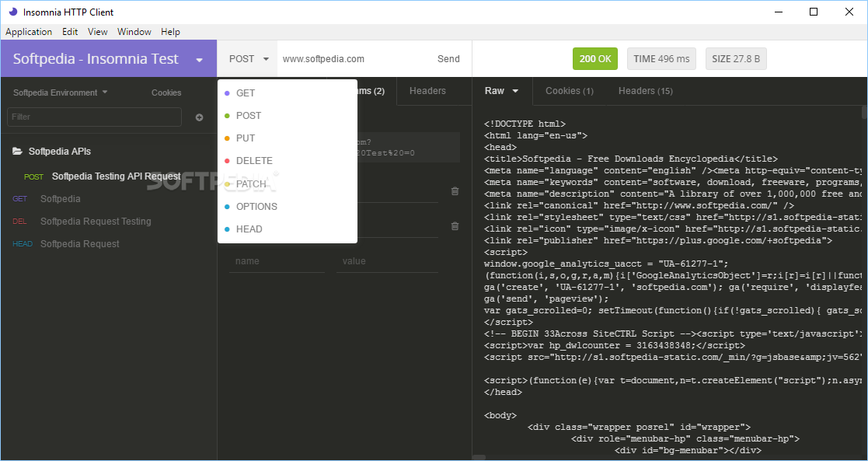The width and height of the screenshot is (868, 461).
Task: Click the 200 OK status badge
Action: coord(595,59)
